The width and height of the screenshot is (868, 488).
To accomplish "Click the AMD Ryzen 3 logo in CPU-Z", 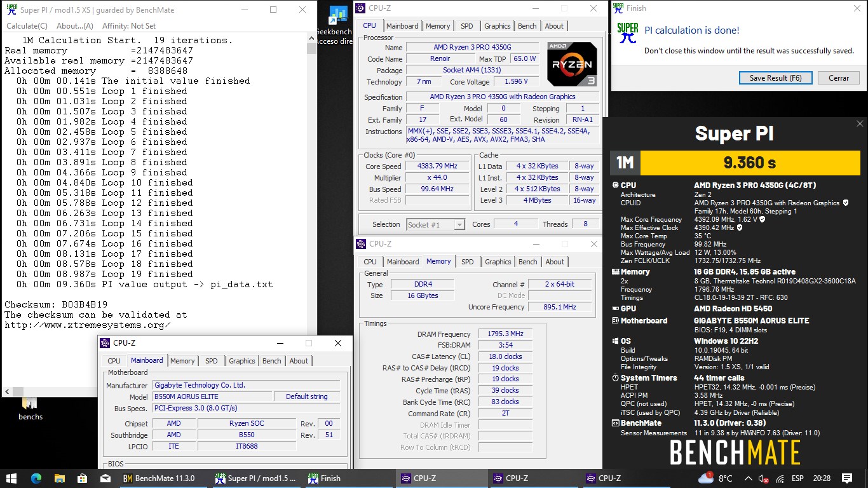I will [x=572, y=64].
